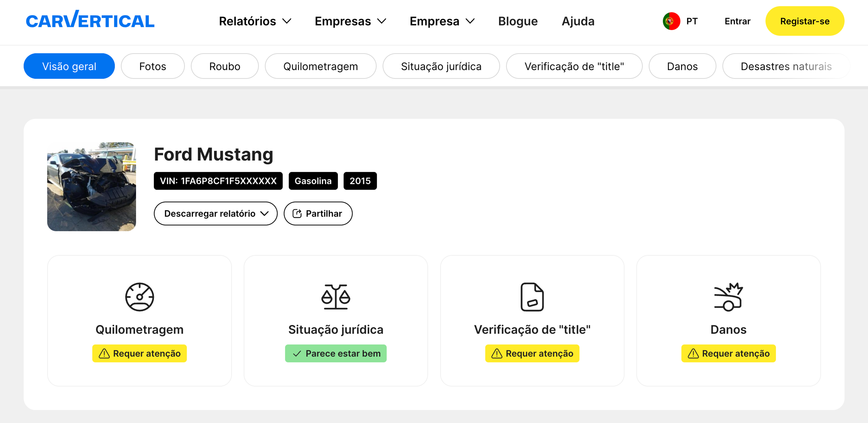868x423 pixels.
Task: Open Verificação de "title" tab
Action: point(574,66)
